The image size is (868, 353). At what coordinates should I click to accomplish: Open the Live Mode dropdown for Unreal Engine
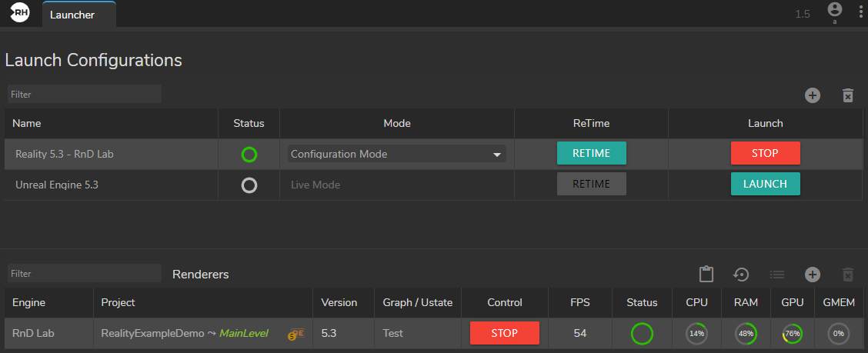tap(397, 185)
